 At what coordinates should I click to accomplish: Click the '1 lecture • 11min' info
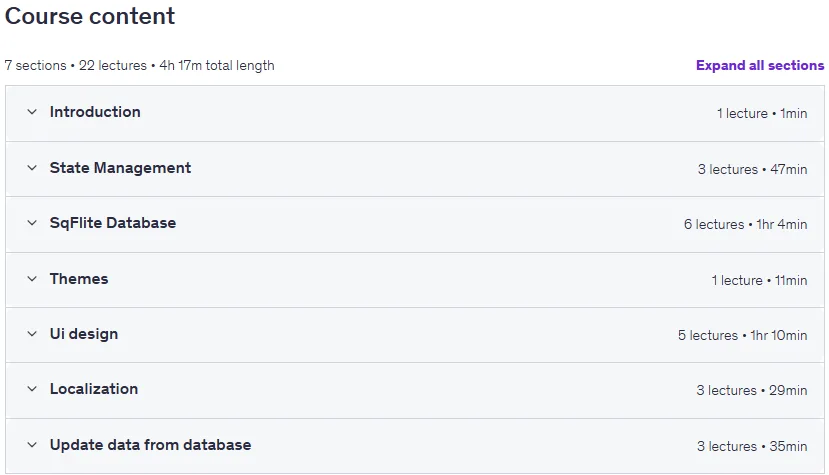759,280
